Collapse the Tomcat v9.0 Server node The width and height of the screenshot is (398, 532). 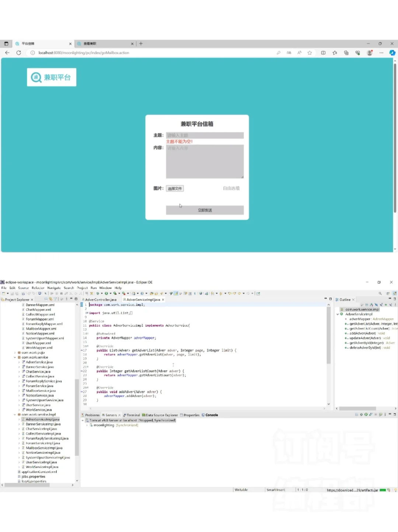click(83, 420)
